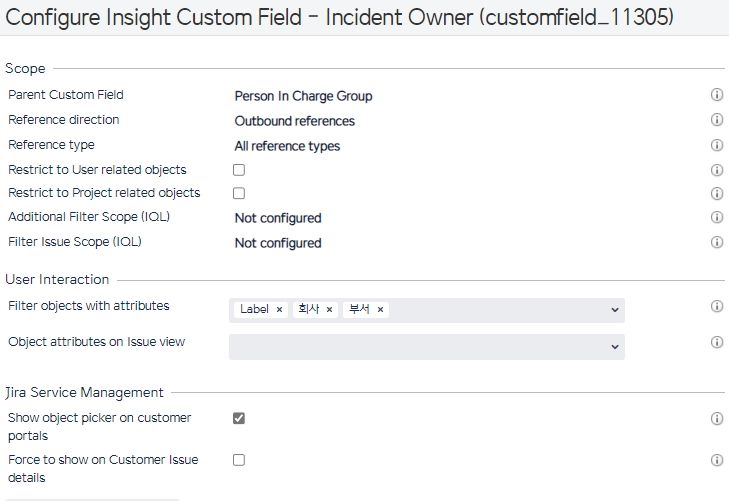Screen dimensions: 729x501
Task: Click info icon for Filter Issue Scope (IQL)
Action: pyautogui.click(x=716, y=242)
